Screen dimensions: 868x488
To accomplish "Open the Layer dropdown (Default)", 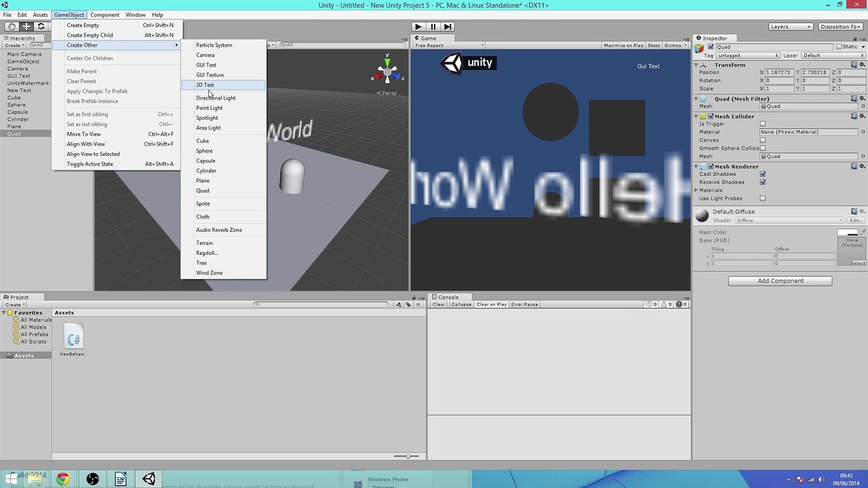I will (x=832, y=56).
